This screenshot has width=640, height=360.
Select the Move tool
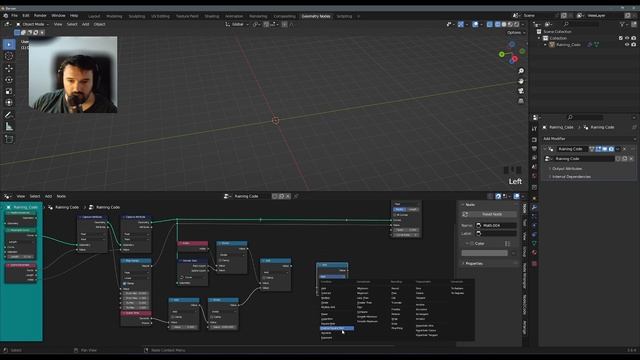point(9,68)
